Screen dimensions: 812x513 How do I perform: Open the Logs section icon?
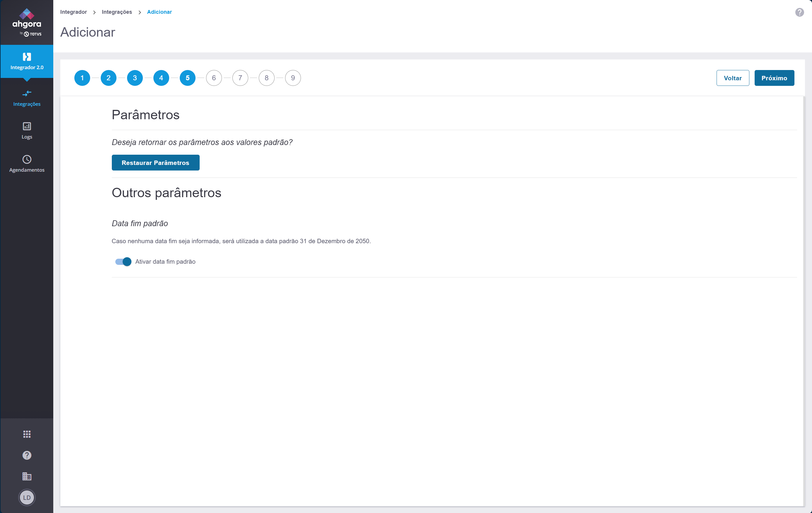click(x=27, y=127)
